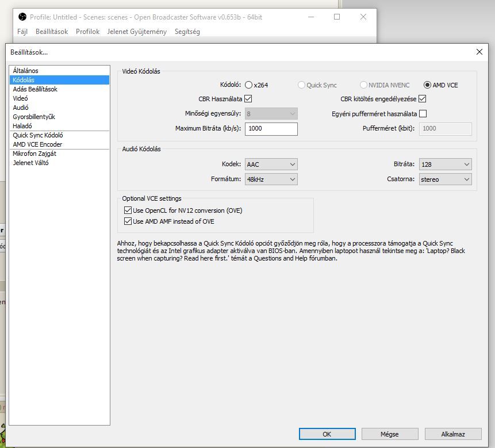Maximize the OBS main window
The width and height of the screenshot is (495, 448).
click(x=337, y=17)
